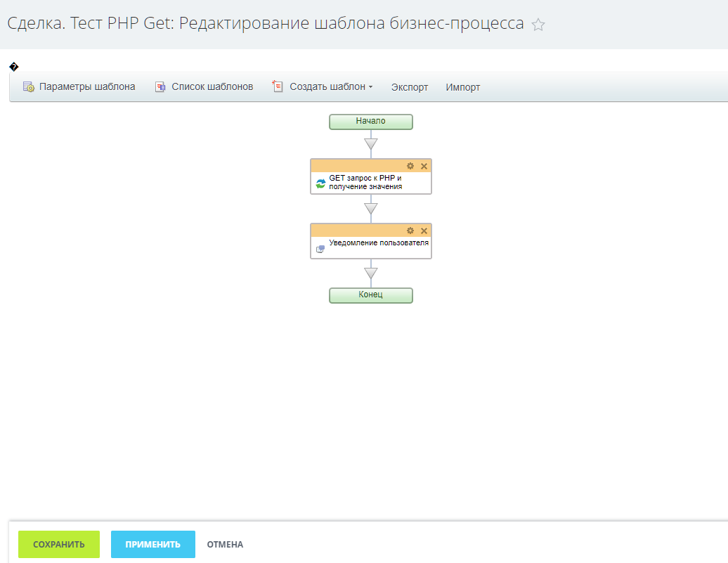Screen dimensions: 728x563
Task: Click Импорт in the toolbar
Action: (x=463, y=88)
